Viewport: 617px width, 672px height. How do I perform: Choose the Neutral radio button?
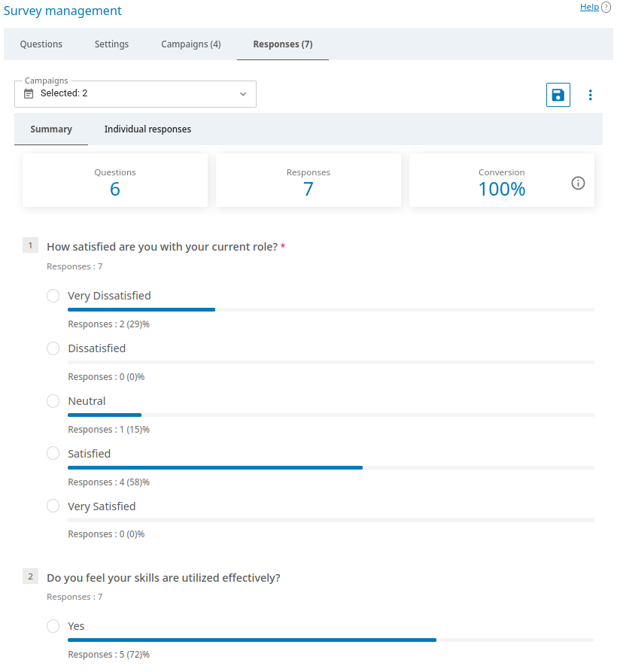[53, 401]
